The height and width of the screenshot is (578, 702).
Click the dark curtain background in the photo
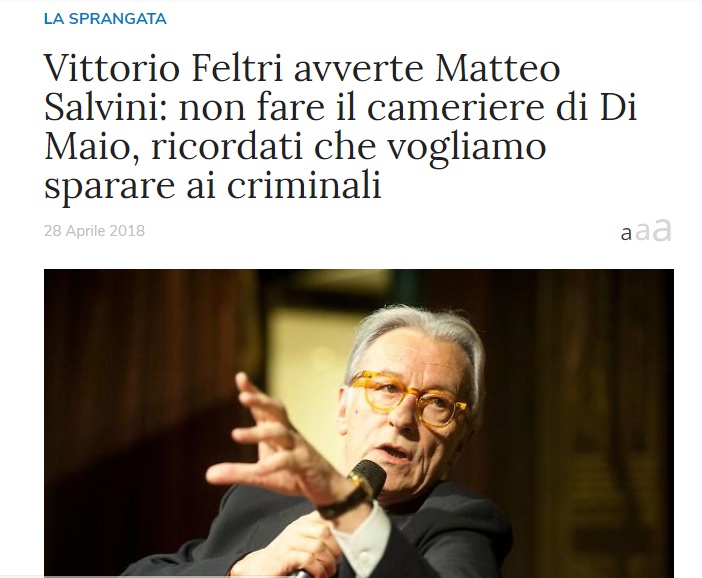(x=134, y=381)
